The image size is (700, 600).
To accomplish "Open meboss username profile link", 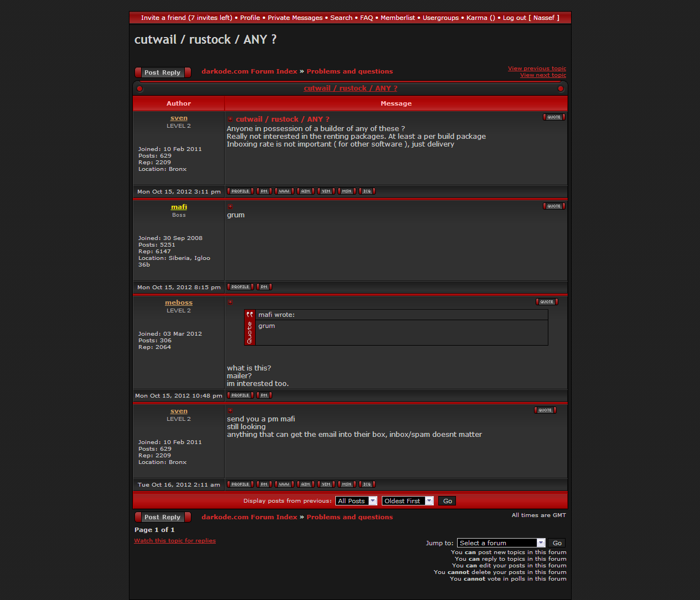I will click(x=179, y=303).
